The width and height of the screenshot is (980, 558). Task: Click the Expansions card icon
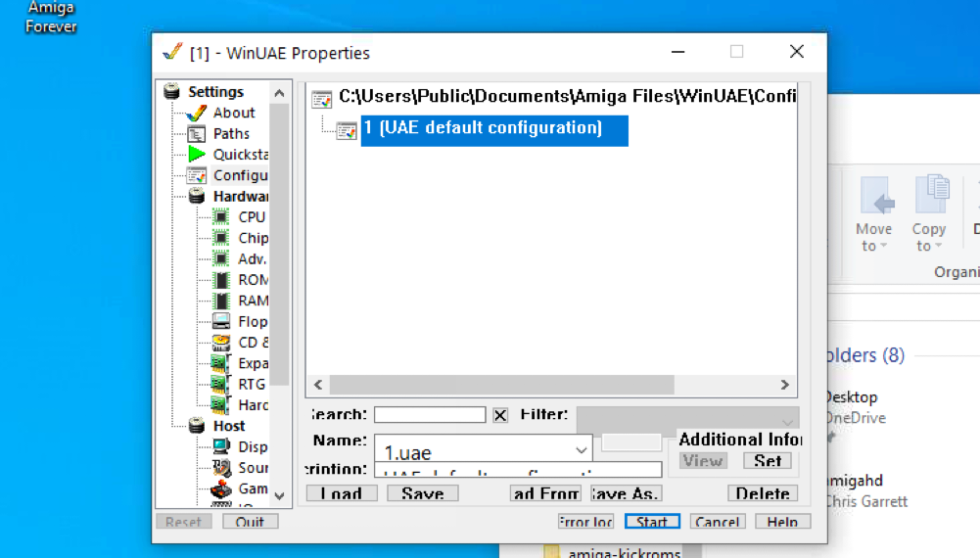tap(221, 363)
